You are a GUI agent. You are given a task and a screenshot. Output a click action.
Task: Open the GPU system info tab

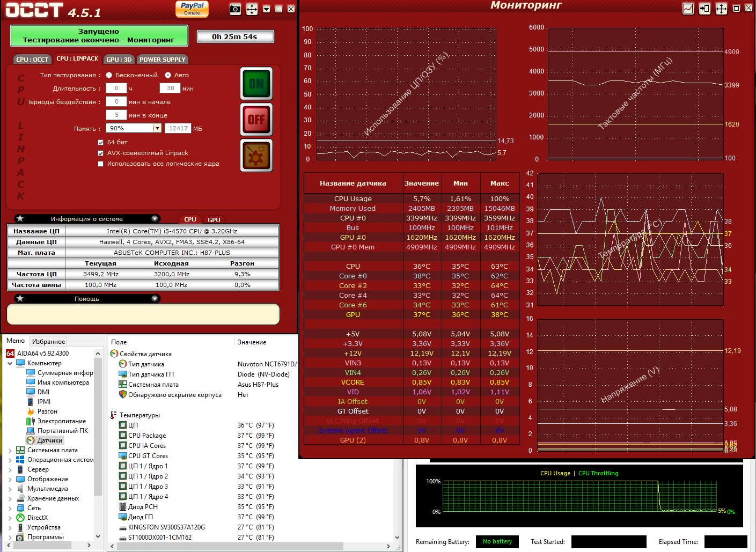coord(214,219)
